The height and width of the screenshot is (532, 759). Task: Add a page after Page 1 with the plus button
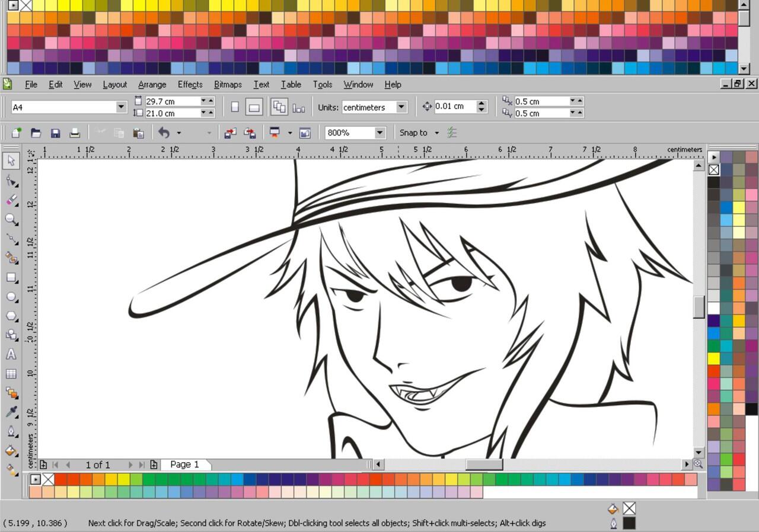154,464
